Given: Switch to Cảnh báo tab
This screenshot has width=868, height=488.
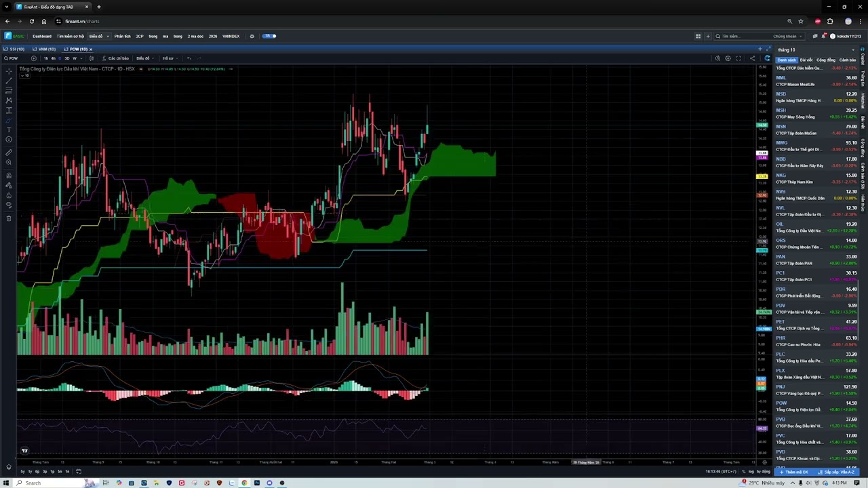Looking at the screenshot, I should 848,60.
